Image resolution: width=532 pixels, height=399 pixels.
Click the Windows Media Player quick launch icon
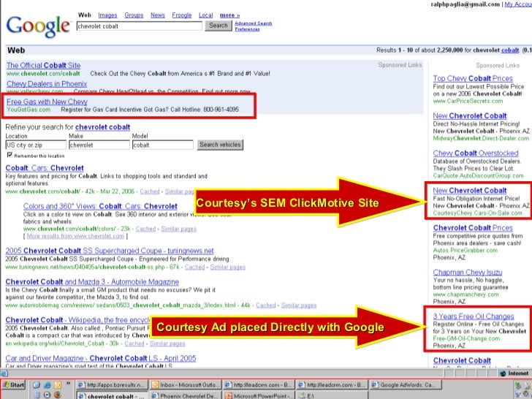[x=47, y=395]
